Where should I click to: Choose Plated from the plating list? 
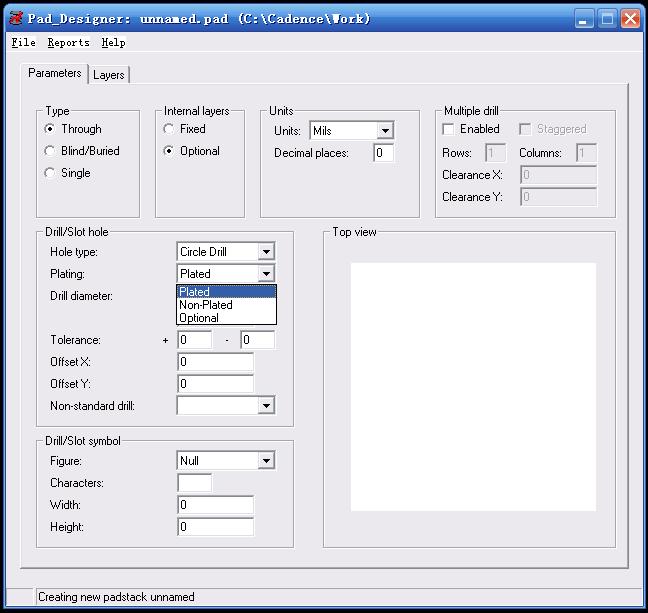[226, 292]
